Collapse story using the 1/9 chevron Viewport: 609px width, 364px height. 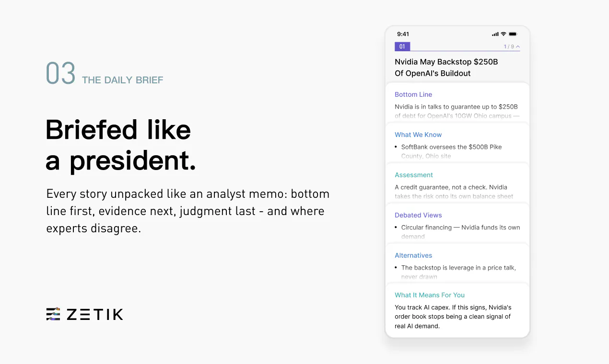[x=518, y=46]
